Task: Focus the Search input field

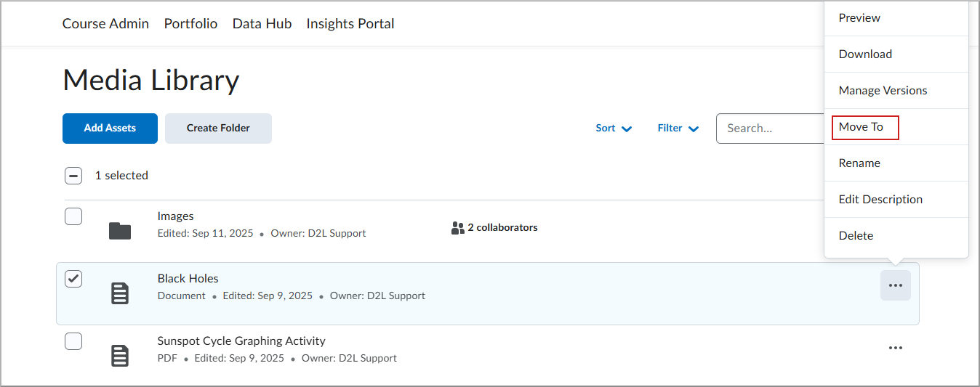Action: [x=771, y=129]
